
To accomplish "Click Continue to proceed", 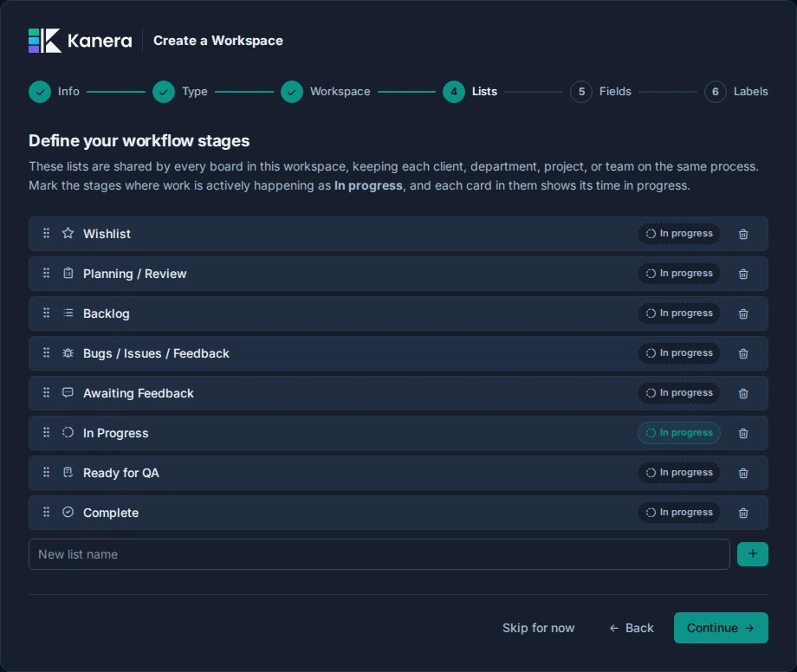I will pyautogui.click(x=721, y=628).
